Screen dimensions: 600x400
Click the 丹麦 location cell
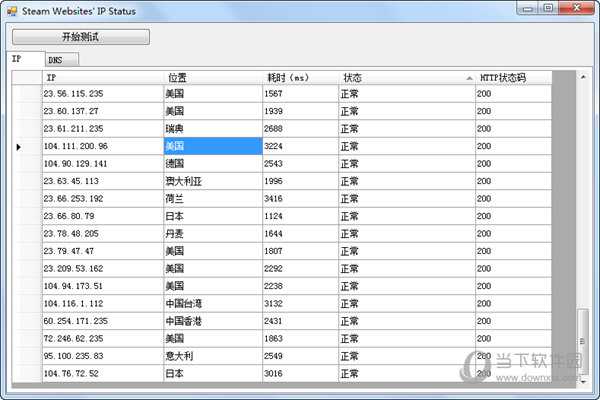point(213,233)
